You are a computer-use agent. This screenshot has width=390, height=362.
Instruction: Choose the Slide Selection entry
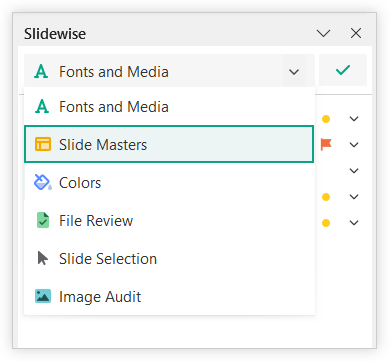[169, 259]
